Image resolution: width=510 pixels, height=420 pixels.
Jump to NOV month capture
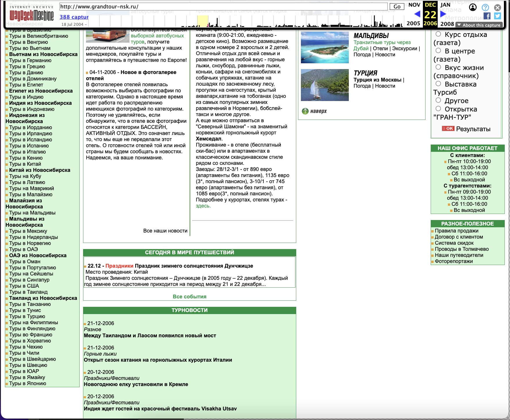tap(414, 5)
